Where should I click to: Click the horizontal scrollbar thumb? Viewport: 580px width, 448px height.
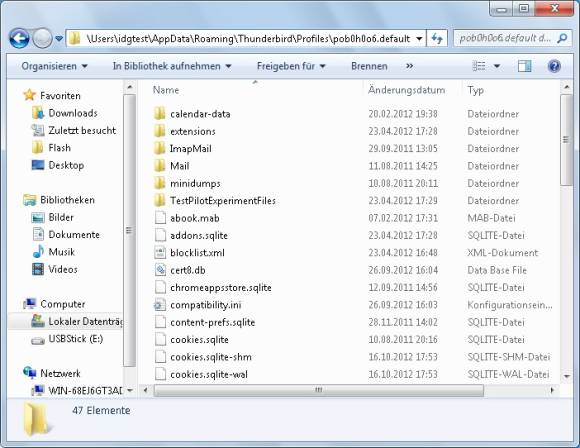318,390
